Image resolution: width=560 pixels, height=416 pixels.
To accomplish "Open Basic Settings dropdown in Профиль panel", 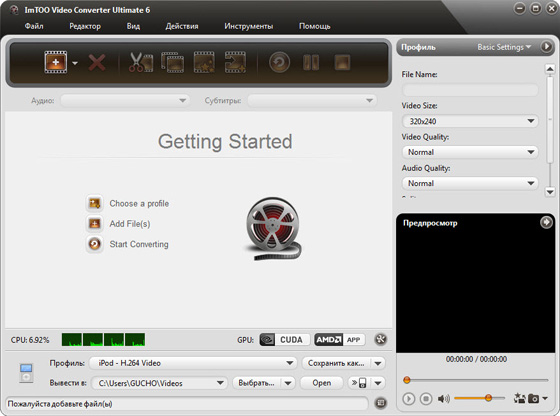I will click(504, 47).
